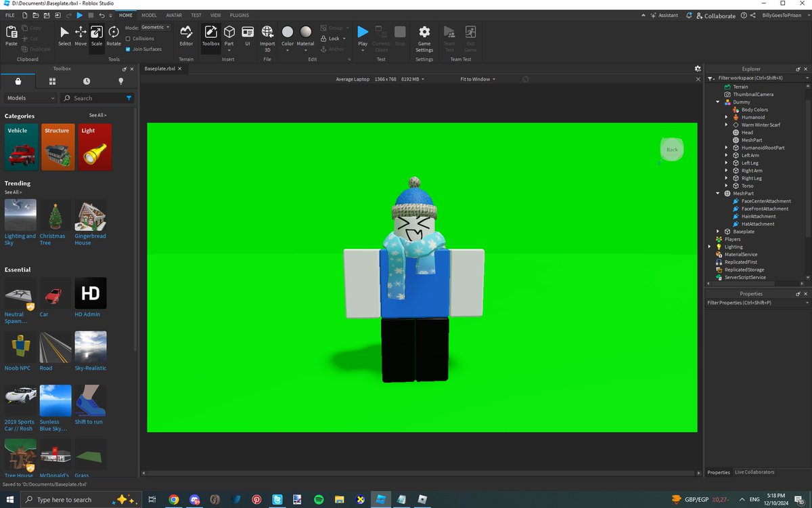Insert a new Part
812x508 pixels.
tap(229, 35)
